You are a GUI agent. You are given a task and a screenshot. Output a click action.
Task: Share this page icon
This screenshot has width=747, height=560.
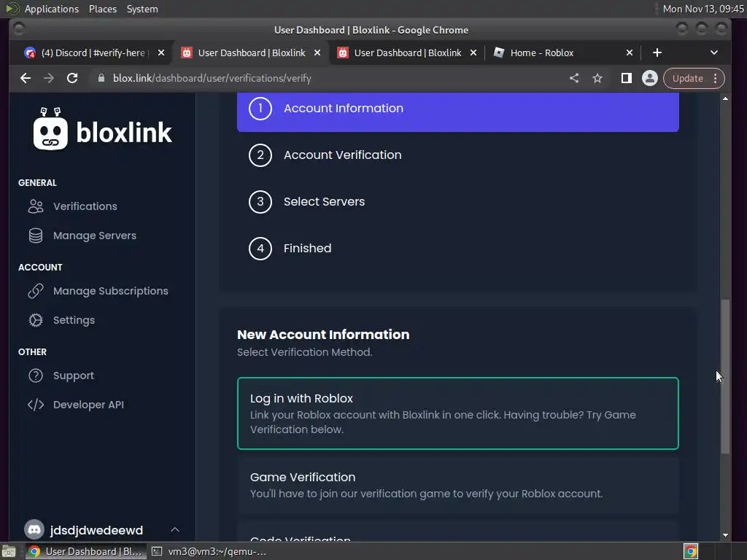(x=574, y=78)
